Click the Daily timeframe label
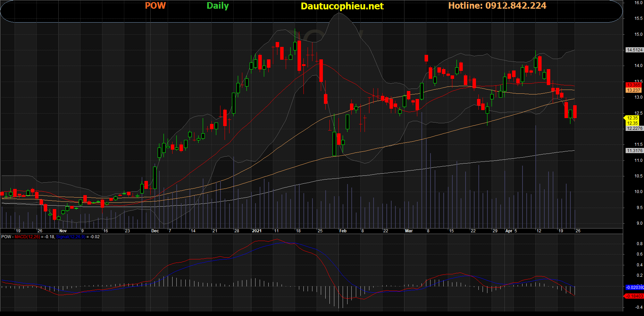This screenshot has height=316, width=644. pyautogui.click(x=218, y=6)
